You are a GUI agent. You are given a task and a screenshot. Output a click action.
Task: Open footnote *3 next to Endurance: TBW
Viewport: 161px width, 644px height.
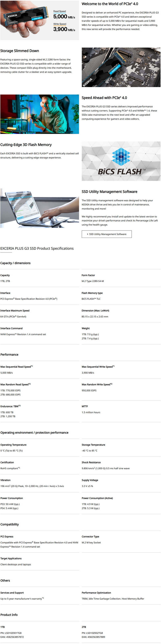pos(20,406)
